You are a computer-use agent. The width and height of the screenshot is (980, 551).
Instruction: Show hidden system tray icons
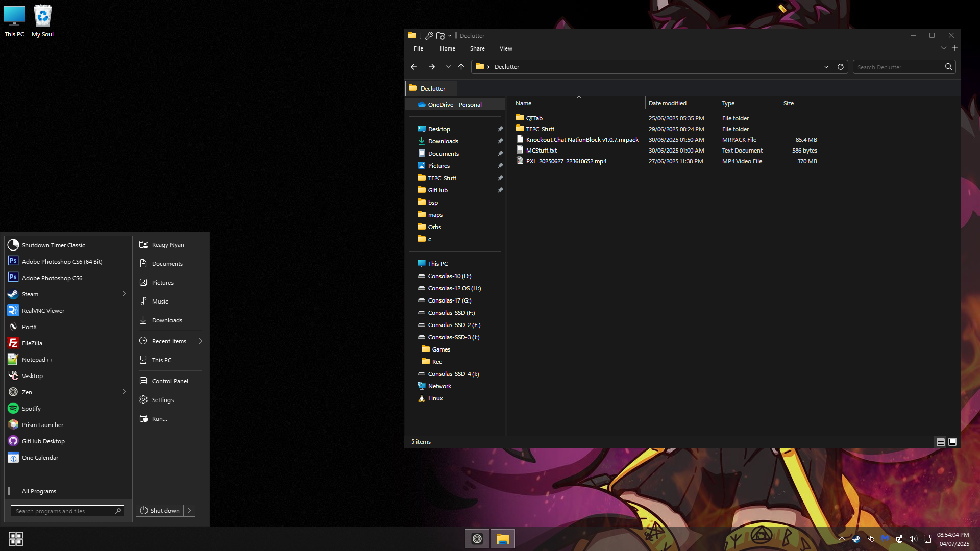(x=842, y=539)
